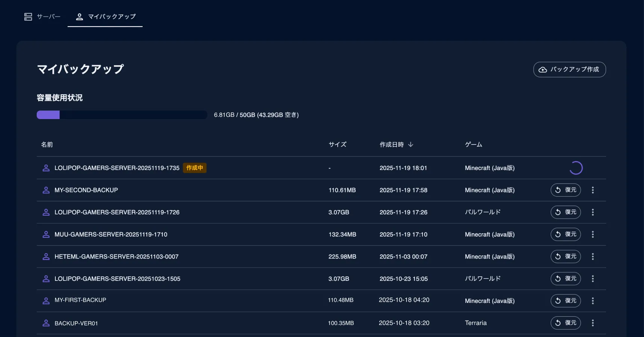The height and width of the screenshot is (337, 644).
Task: Open the サーバー tab
Action: [42, 17]
